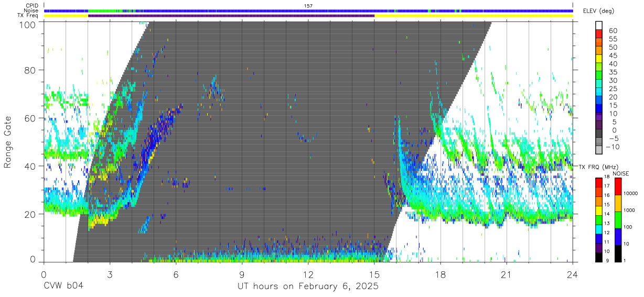This screenshot has height=297, width=644.
Task: Click the 45 value on the elevation scale
Action: tap(613, 56)
